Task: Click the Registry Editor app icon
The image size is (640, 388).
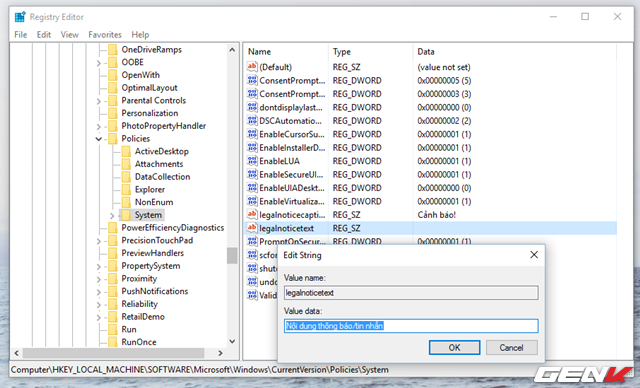Action: [x=20, y=17]
